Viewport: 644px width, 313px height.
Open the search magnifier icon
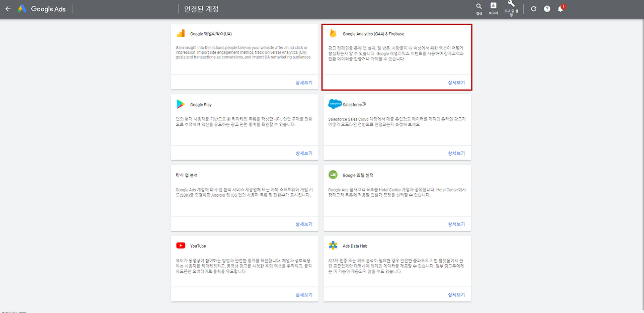(x=479, y=7)
